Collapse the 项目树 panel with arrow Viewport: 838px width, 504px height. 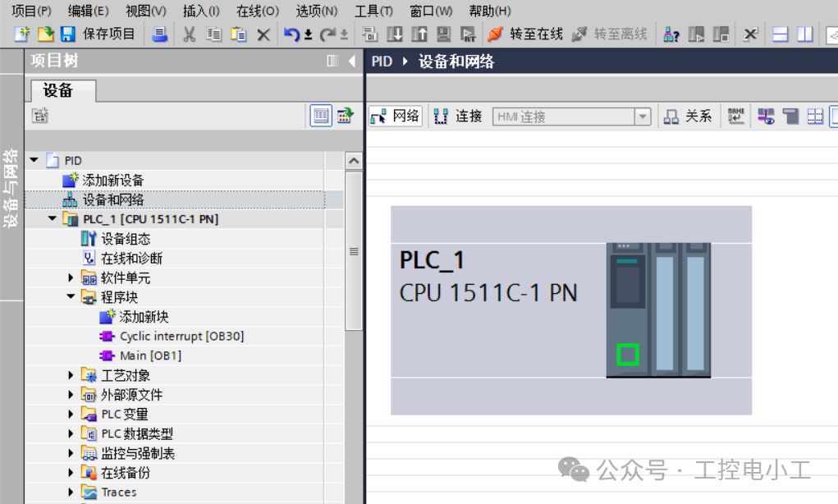click(x=351, y=61)
